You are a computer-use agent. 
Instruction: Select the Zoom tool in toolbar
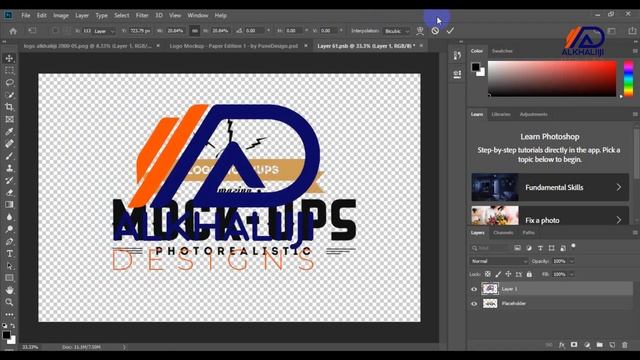pyautogui.click(x=9, y=302)
